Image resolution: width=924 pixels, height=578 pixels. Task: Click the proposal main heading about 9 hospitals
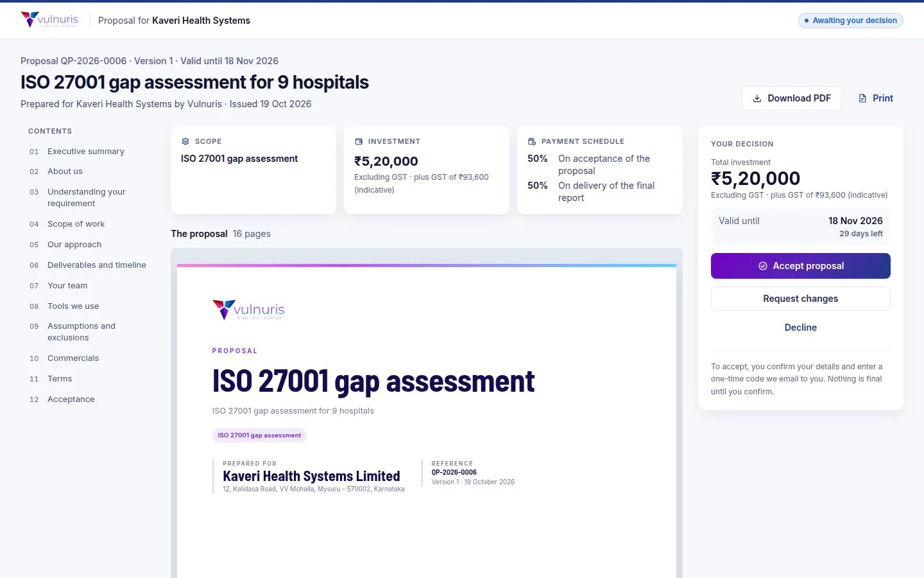tap(194, 82)
